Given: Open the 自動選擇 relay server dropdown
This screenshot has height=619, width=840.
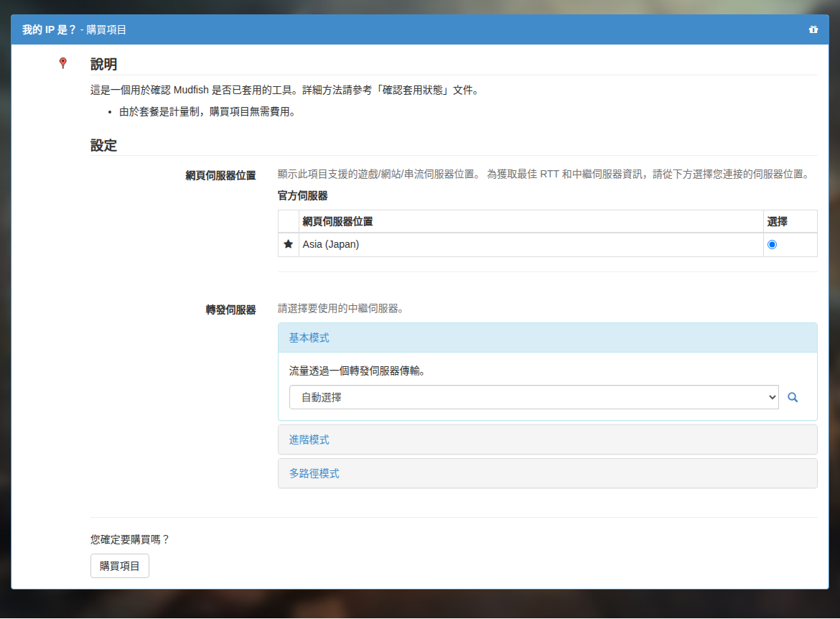Looking at the screenshot, I should click(x=533, y=397).
